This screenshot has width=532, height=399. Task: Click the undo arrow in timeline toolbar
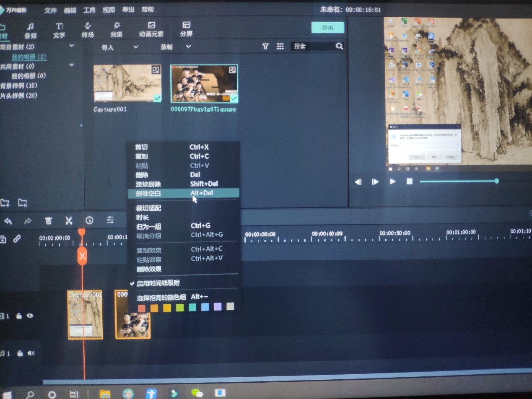[x=8, y=221]
